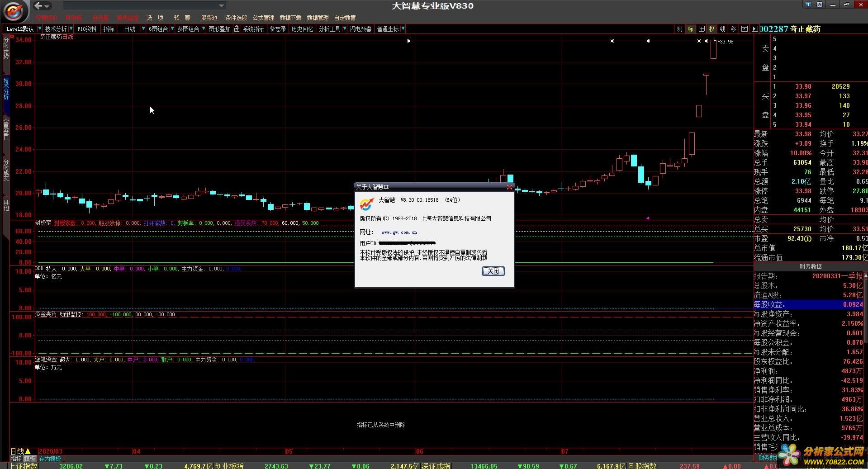Select the 线 line drawing tool
The width and height of the screenshot is (868, 469).
pos(722,29)
